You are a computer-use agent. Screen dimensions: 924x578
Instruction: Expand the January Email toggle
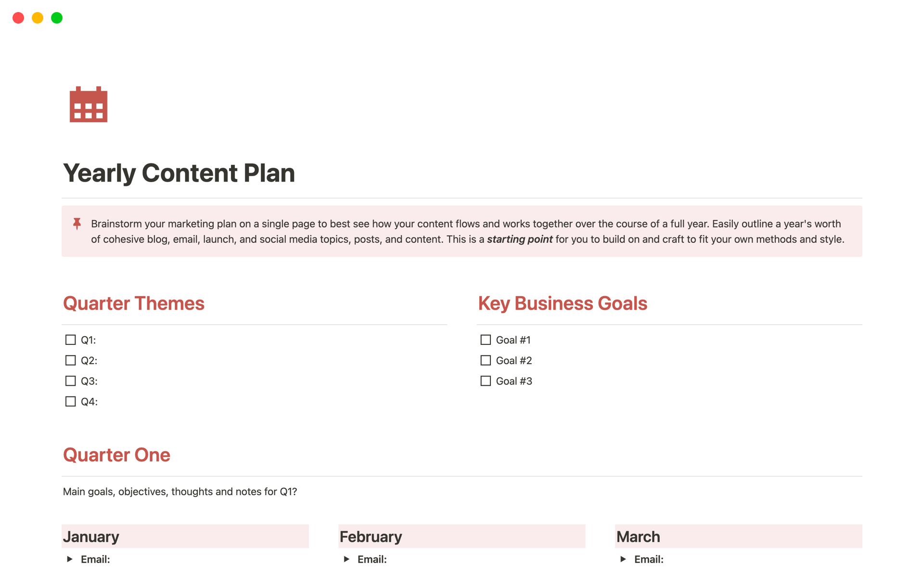tap(70, 559)
